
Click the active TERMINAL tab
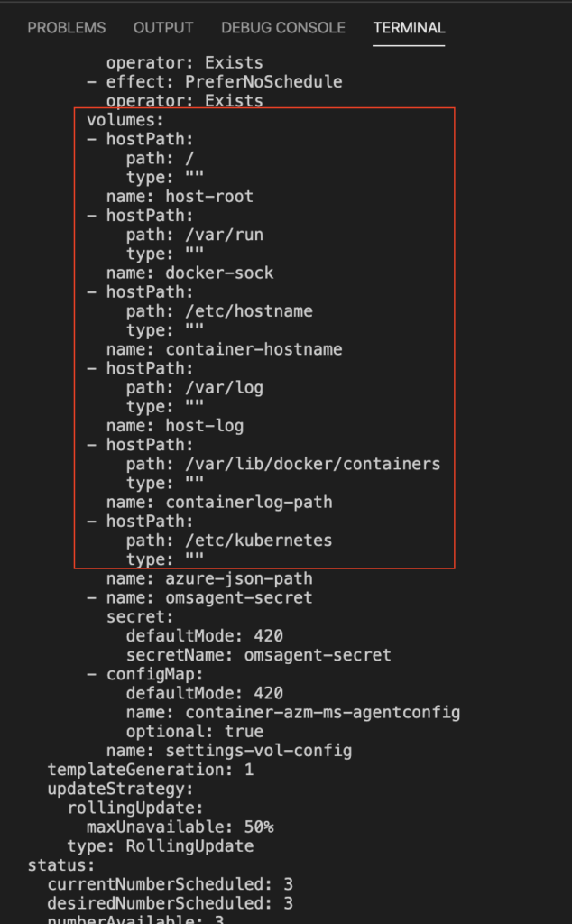click(x=409, y=28)
